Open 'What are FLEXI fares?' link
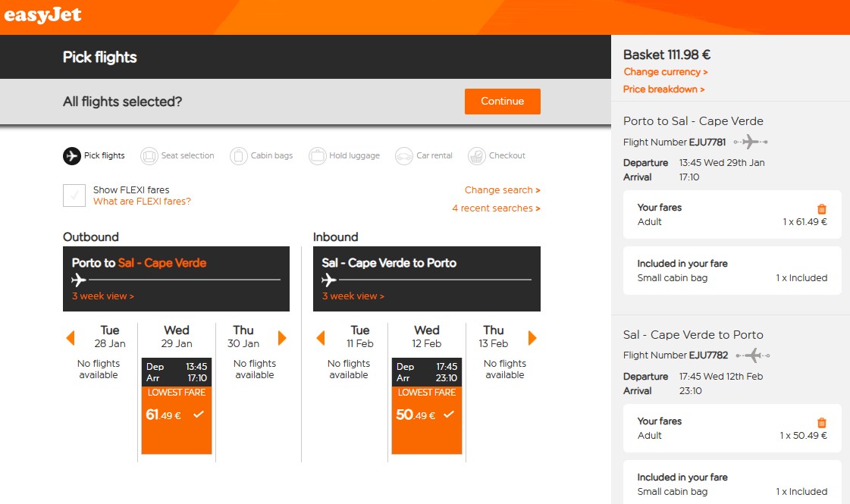850x504 pixels. [x=142, y=202]
